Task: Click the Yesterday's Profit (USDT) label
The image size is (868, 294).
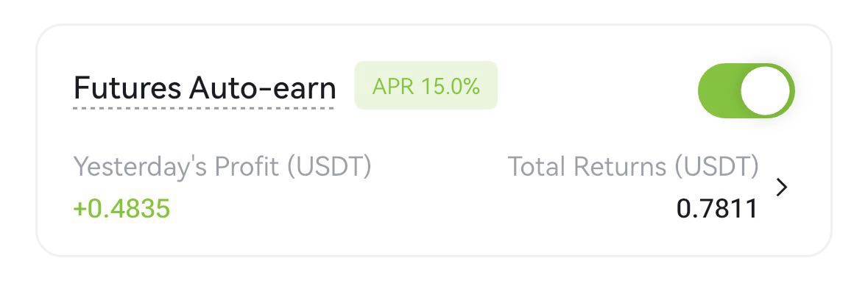Action: 222,167
